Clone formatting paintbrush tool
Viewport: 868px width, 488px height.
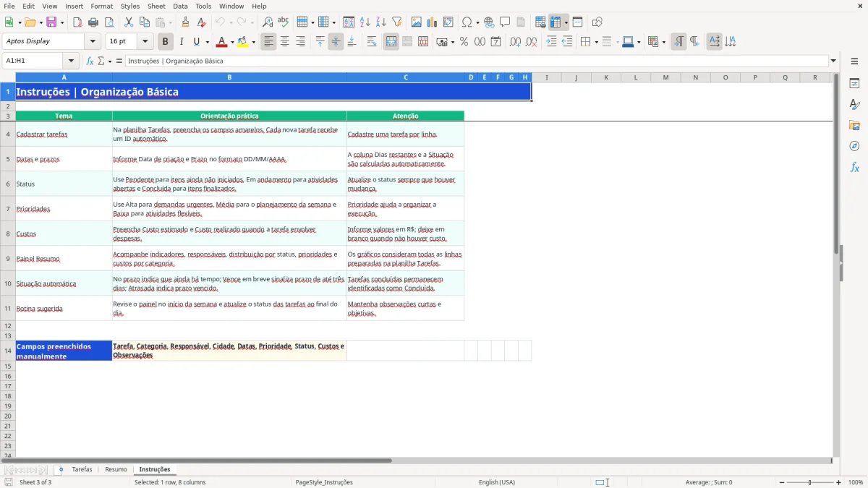point(186,22)
